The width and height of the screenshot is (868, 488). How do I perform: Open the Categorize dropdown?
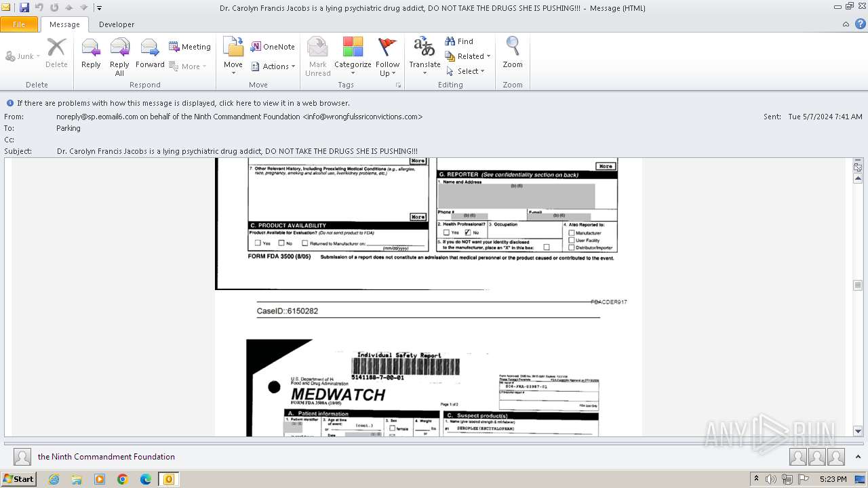(x=353, y=56)
